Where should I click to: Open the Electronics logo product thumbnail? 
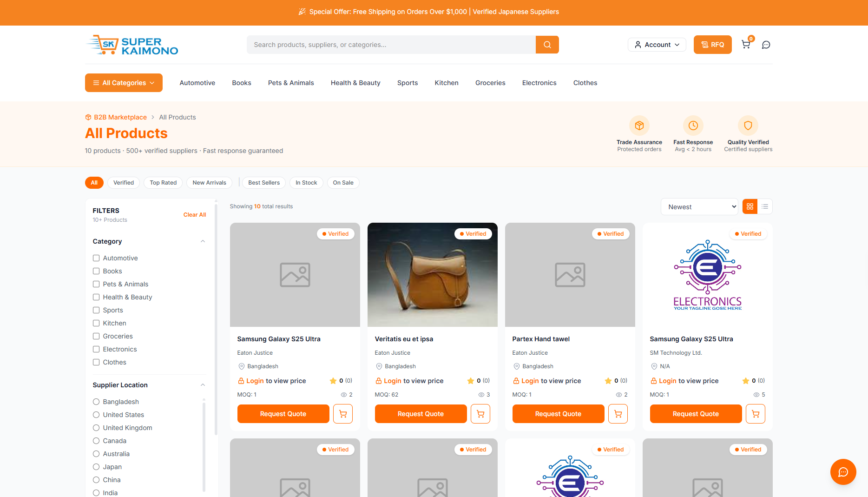(x=708, y=275)
